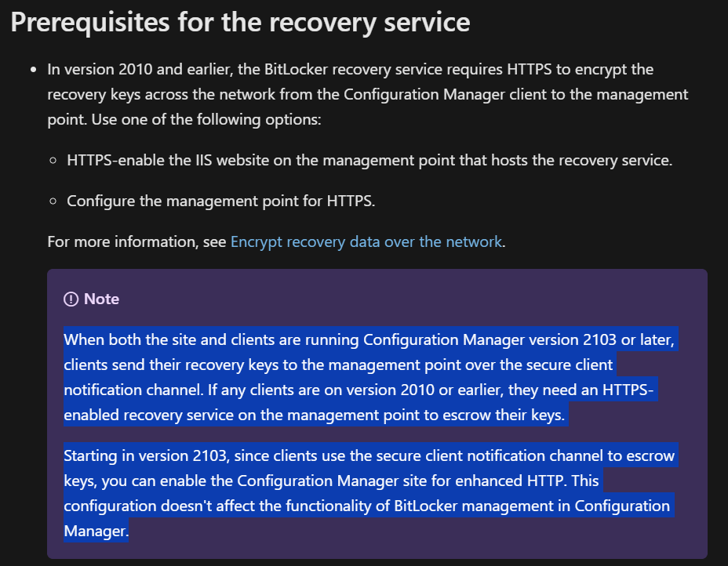Viewport: 728px width, 566px height.
Task: Click the solid bullet before In version 2010
Action: pyautogui.click(x=33, y=70)
